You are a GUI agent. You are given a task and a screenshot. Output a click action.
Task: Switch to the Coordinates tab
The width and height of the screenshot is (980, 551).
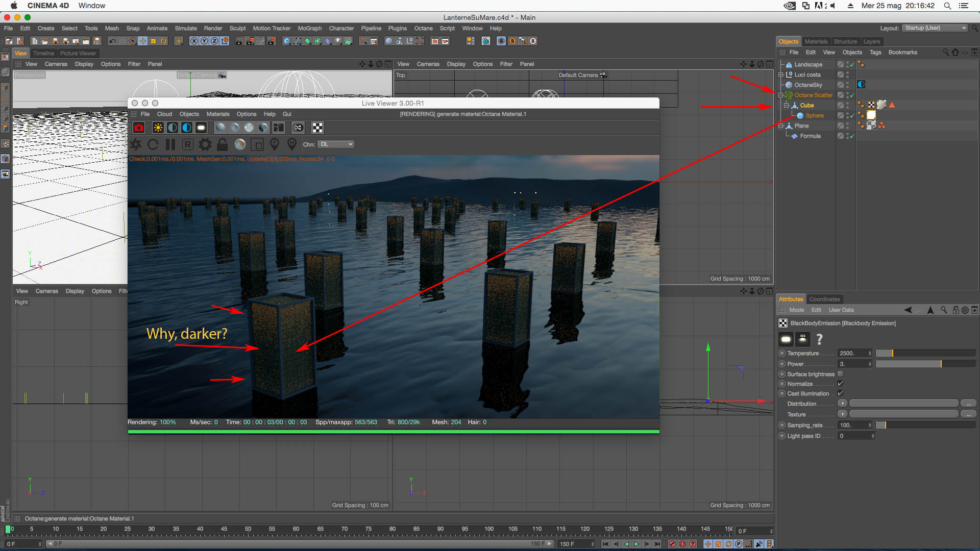(824, 299)
